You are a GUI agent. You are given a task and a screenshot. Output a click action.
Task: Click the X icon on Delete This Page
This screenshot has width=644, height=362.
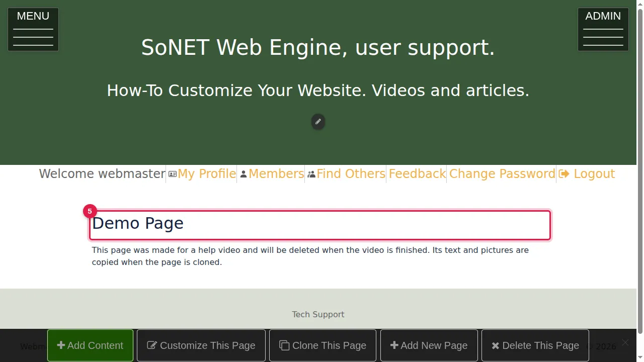[x=496, y=346]
